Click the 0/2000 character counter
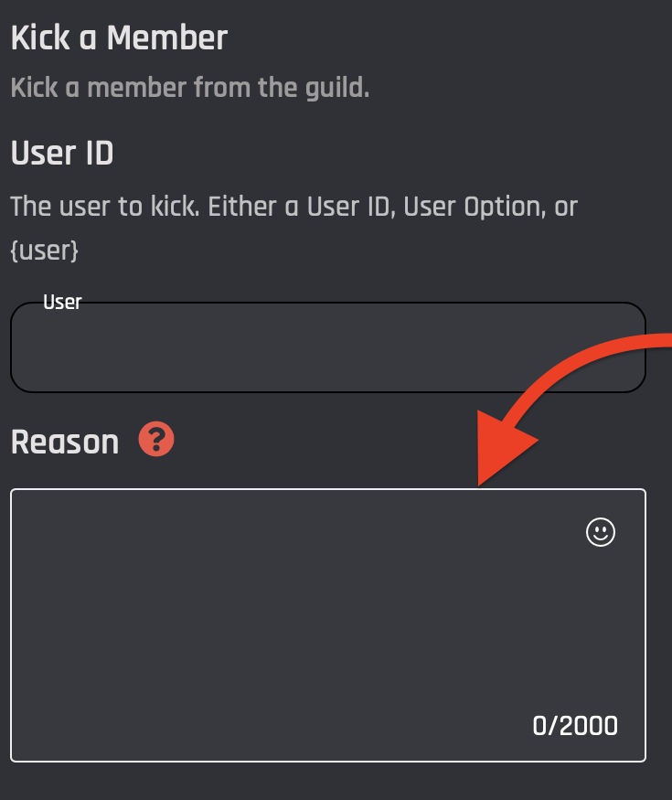 (x=575, y=727)
